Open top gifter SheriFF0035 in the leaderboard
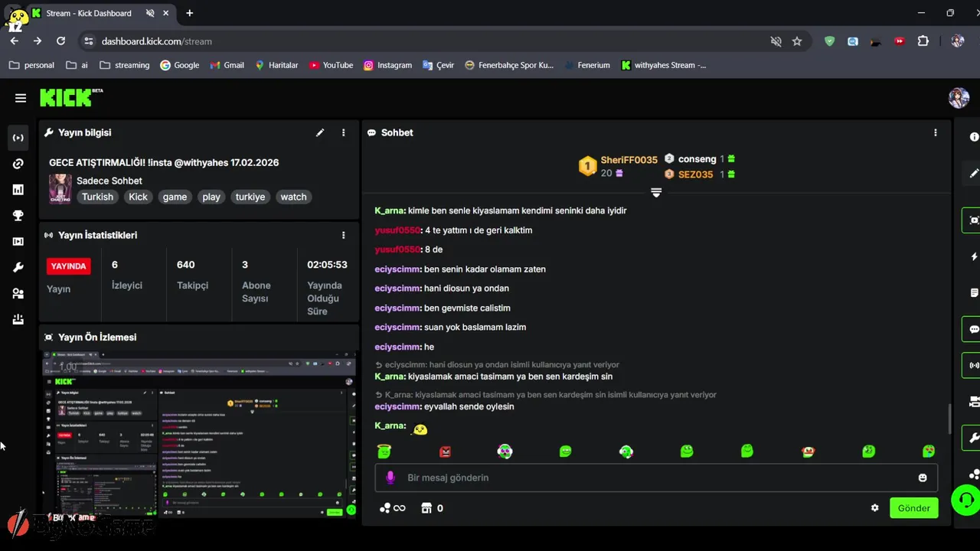The height and width of the screenshot is (551, 980). pos(629,160)
